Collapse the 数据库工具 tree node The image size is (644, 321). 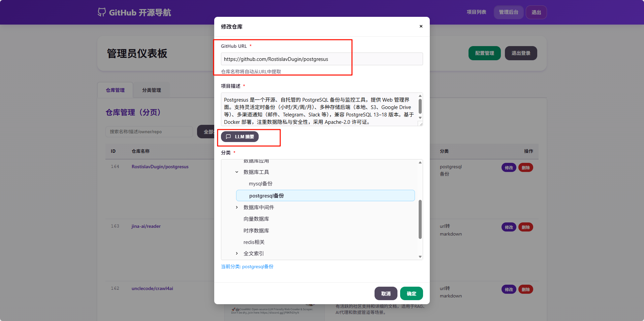tap(237, 172)
